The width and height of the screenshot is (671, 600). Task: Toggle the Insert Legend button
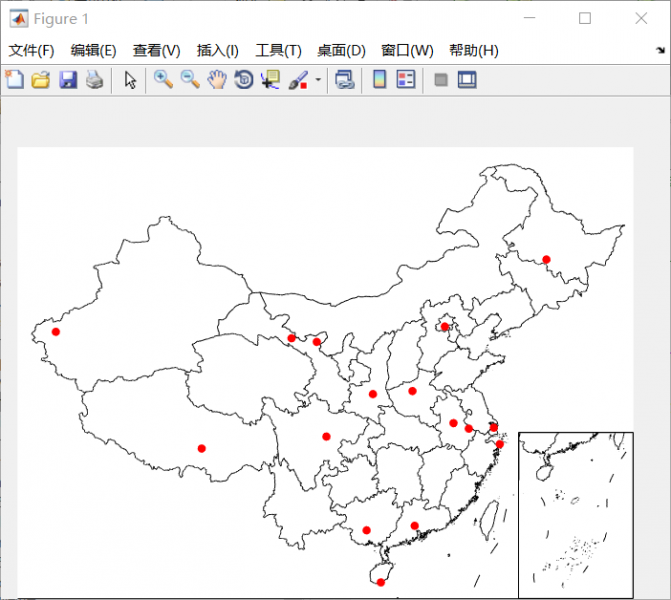(x=406, y=80)
